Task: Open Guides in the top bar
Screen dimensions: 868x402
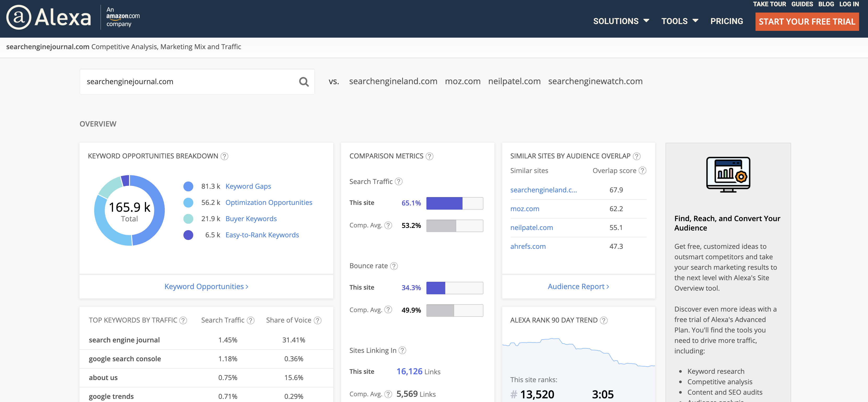Action: (802, 4)
